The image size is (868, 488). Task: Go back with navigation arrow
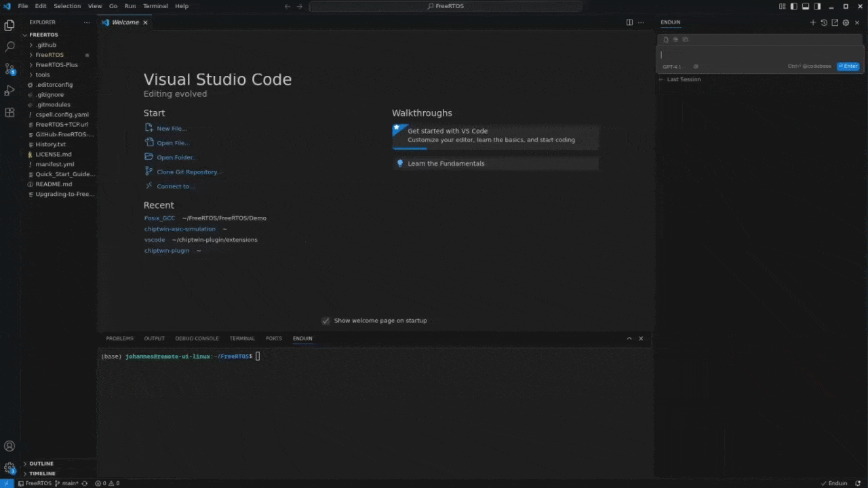coord(288,6)
